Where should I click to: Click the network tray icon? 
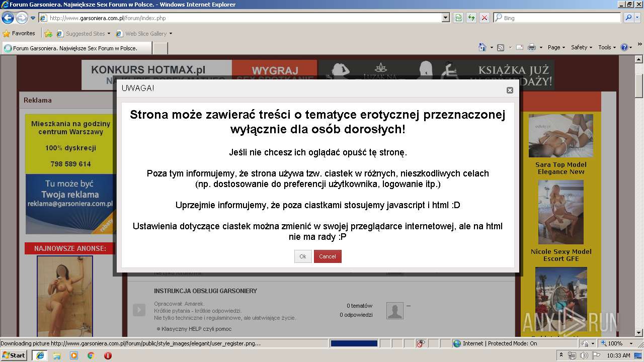pyautogui.click(x=572, y=355)
